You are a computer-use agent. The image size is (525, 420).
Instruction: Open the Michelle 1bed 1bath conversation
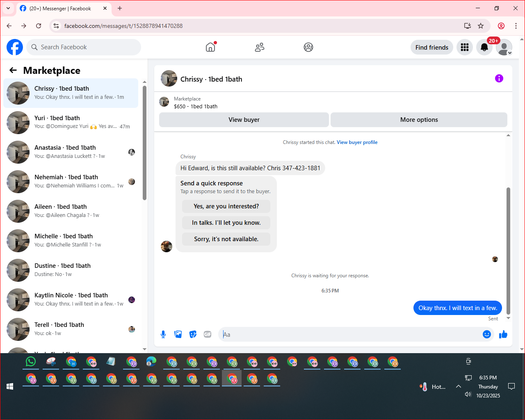pyautogui.click(x=71, y=241)
